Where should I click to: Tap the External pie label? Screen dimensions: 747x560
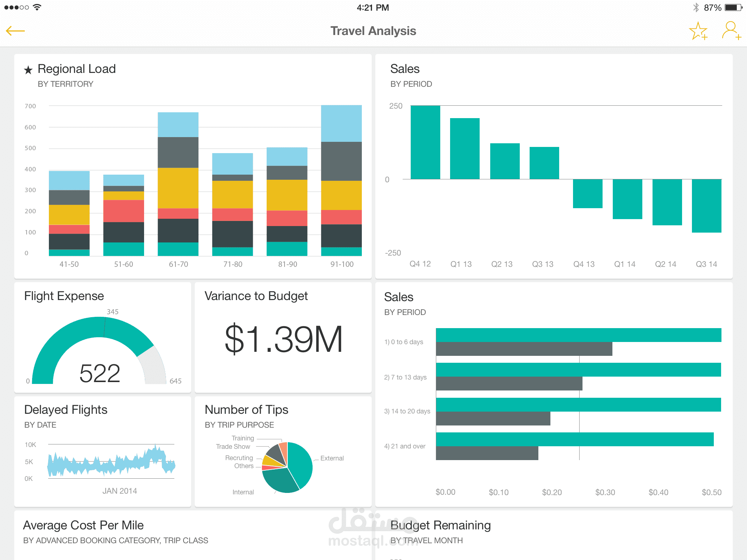pos(332,458)
